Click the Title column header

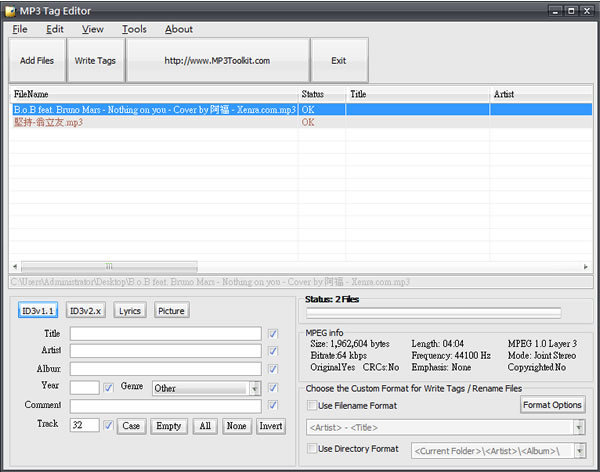(x=417, y=94)
